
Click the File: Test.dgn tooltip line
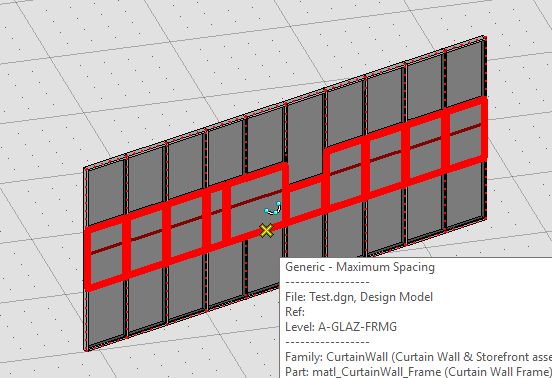coord(359,297)
